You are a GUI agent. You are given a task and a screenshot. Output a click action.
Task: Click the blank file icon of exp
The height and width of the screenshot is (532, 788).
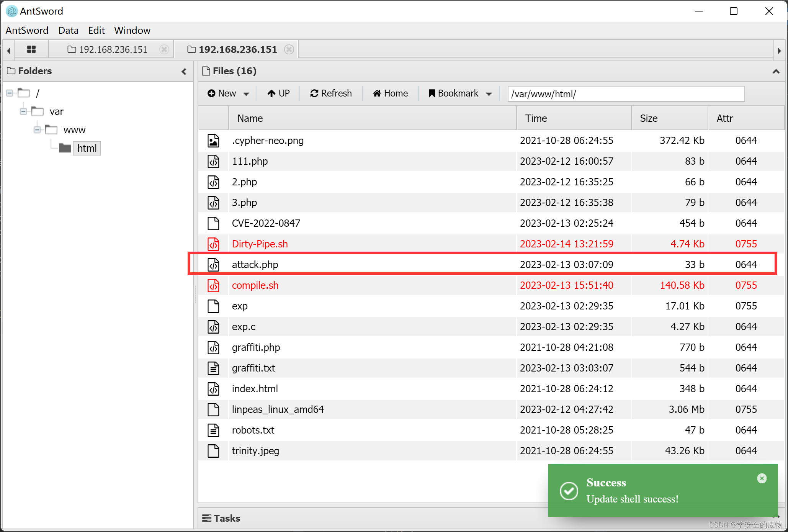pyautogui.click(x=213, y=306)
